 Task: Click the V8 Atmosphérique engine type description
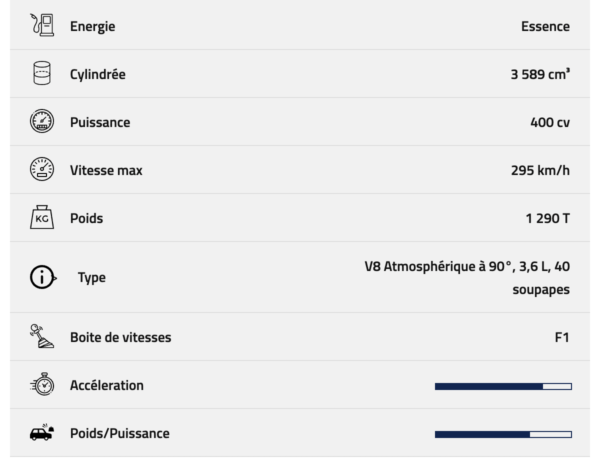(467, 278)
